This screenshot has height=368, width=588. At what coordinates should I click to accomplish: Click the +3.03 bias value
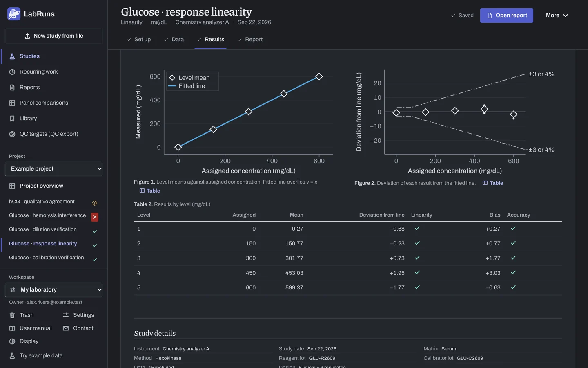tap(493, 273)
